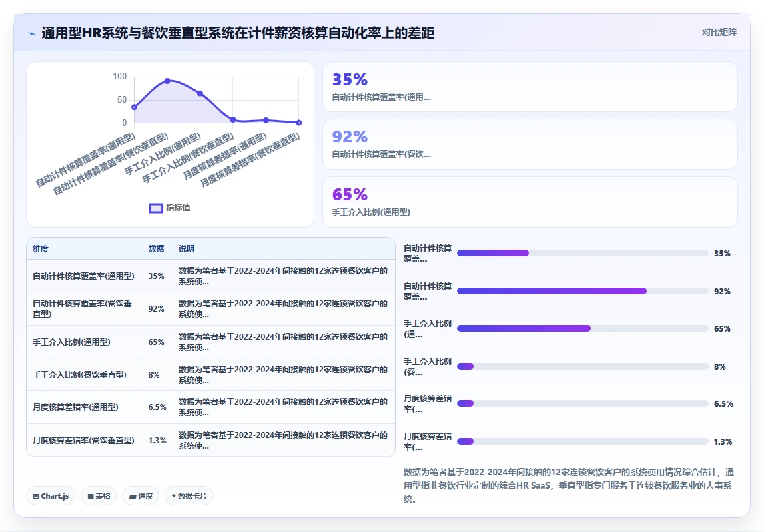This screenshot has width=764, height=532.
Task: Open the 65% 手工介入比例 card
Action: pyautogui.click(x=530, y=202)
